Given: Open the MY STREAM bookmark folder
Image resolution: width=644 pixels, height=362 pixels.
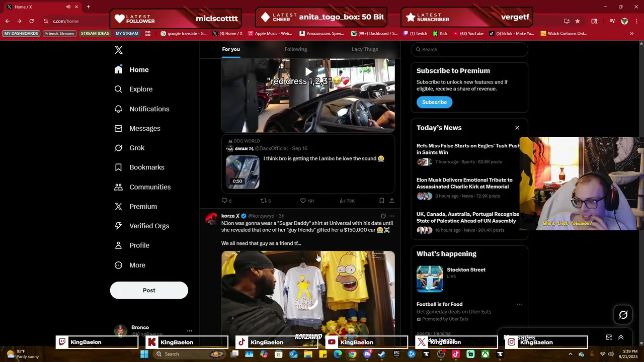Looking at the screenshot, I should pyautogui.click(x=127, y=34).
